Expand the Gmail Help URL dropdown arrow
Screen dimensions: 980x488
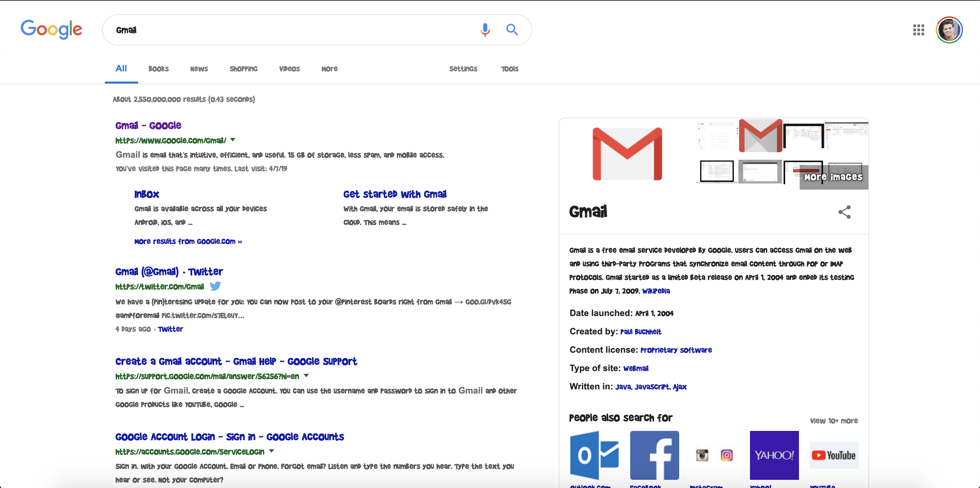tap(306, 375)
